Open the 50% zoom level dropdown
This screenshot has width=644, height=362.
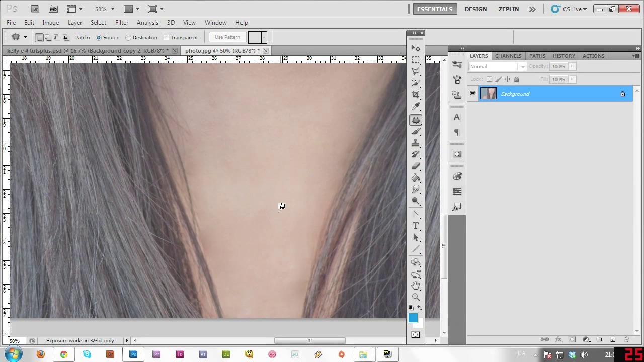tap(105, 9)
